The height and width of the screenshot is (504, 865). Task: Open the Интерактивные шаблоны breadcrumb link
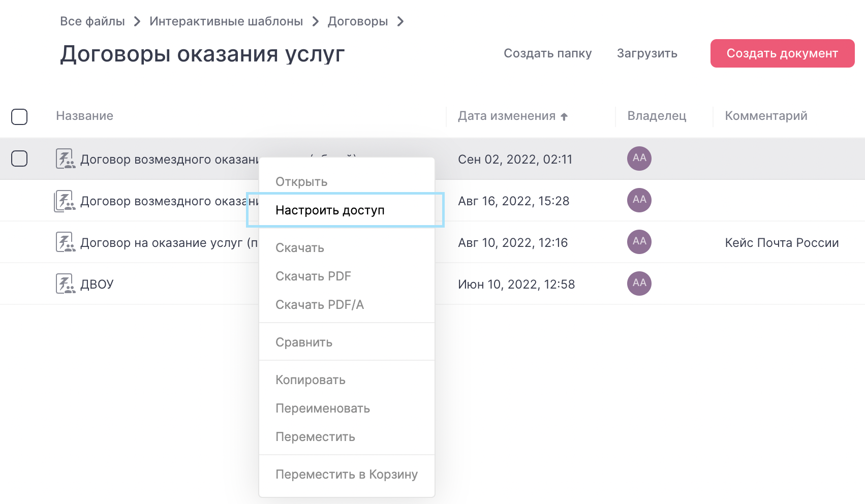226,21
